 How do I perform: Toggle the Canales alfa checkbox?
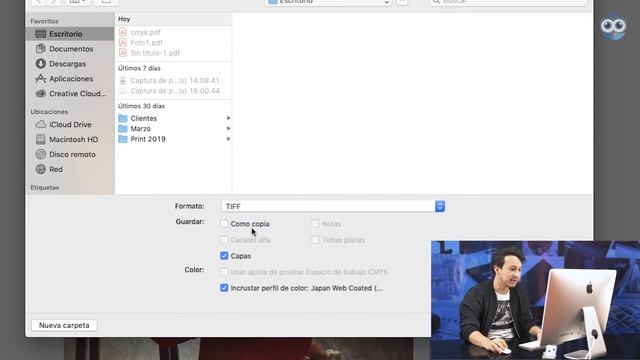pyautogui.click(x=224, y=240)
